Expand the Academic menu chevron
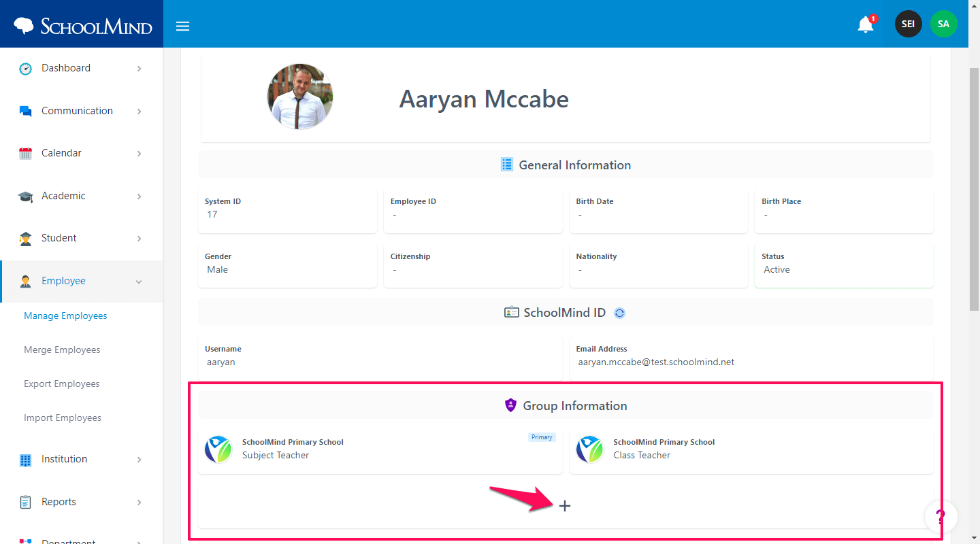This screenshot has width=980, height=544. 139,197
